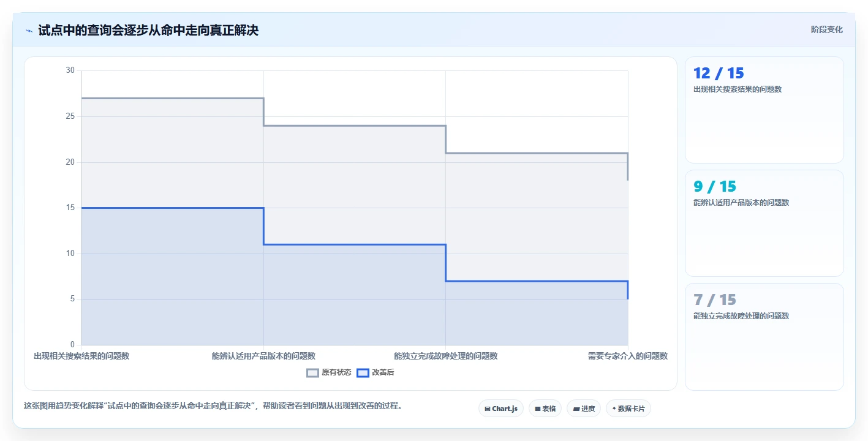Click the 能独立完成故障处理的问题数 axis label

pos(445,356)
